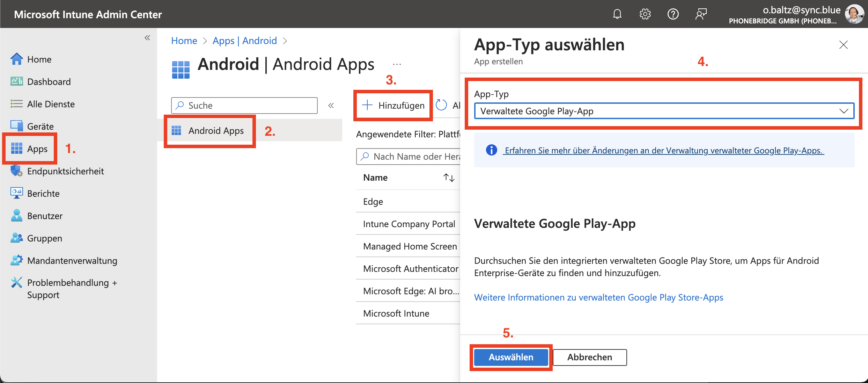Click the Suche search field

244,106
